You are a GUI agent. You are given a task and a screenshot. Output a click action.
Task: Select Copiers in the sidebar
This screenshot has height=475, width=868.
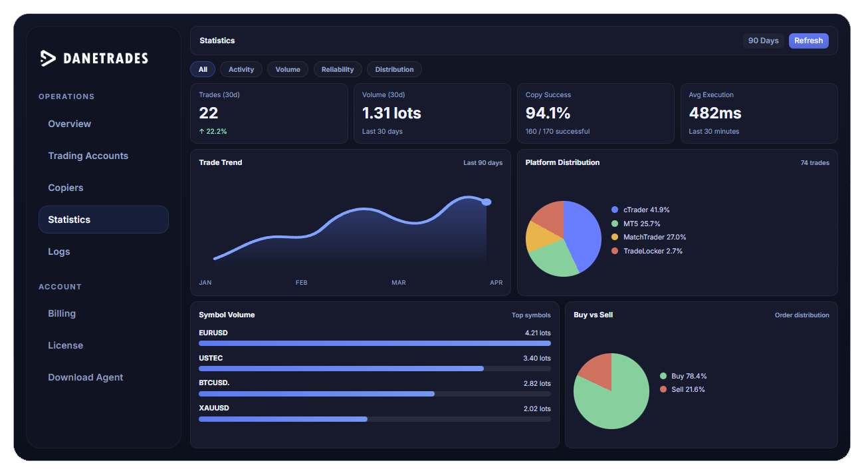(66, 188)
